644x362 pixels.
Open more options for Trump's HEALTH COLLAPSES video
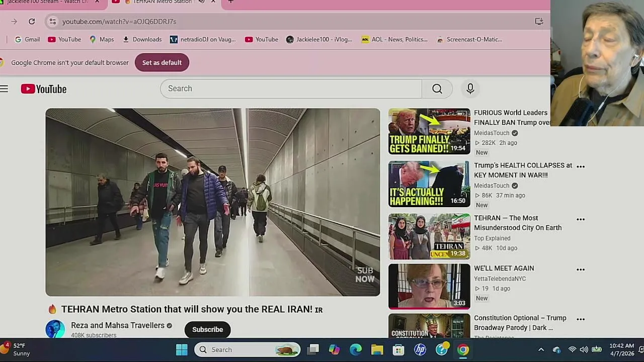(x=581, y=166)
